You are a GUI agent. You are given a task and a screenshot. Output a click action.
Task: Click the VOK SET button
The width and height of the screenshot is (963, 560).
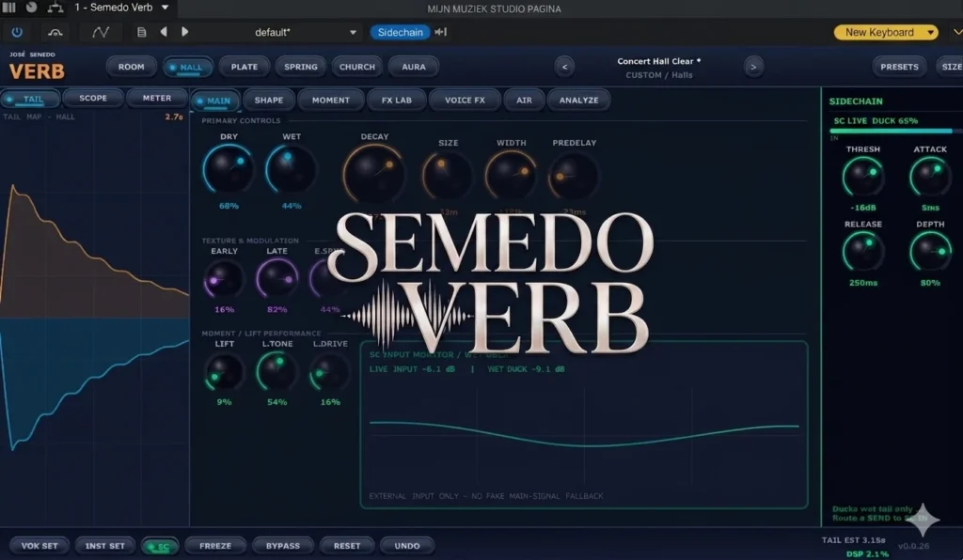click(39, 546)
